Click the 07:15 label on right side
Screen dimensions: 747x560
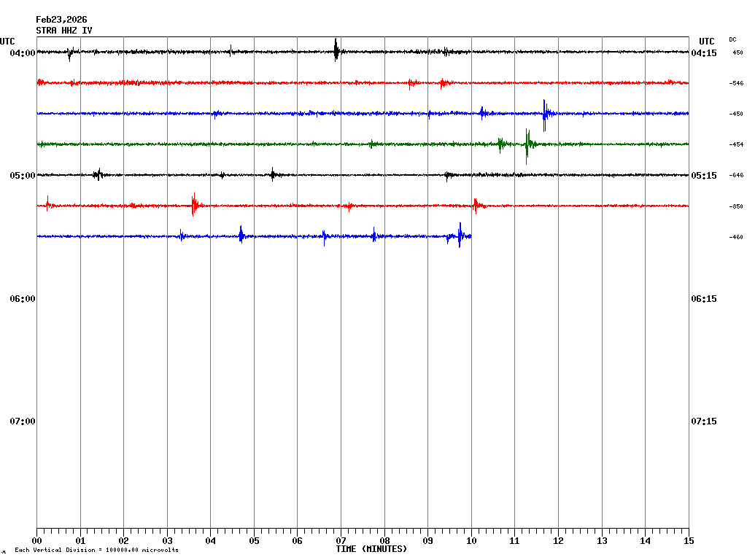703,421
